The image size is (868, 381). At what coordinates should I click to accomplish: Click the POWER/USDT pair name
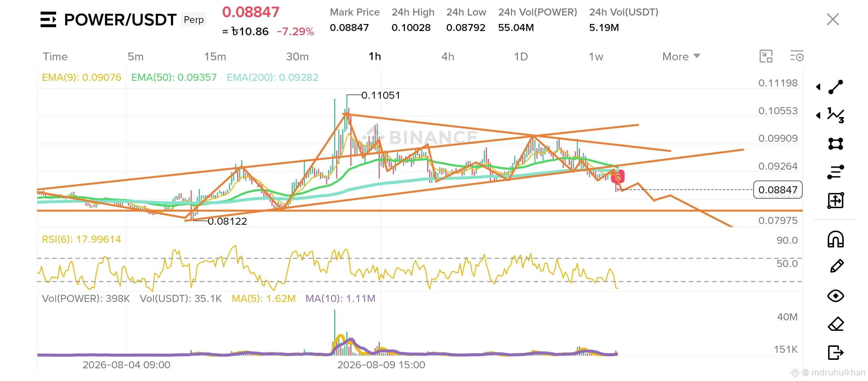(120, 20)
